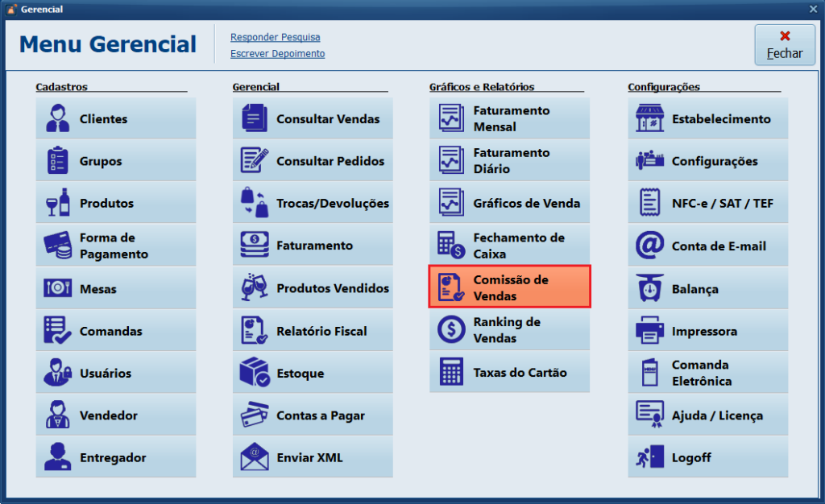Open the Gráficos de Venda button
The image size is (825, 504).
coord(509,203)
